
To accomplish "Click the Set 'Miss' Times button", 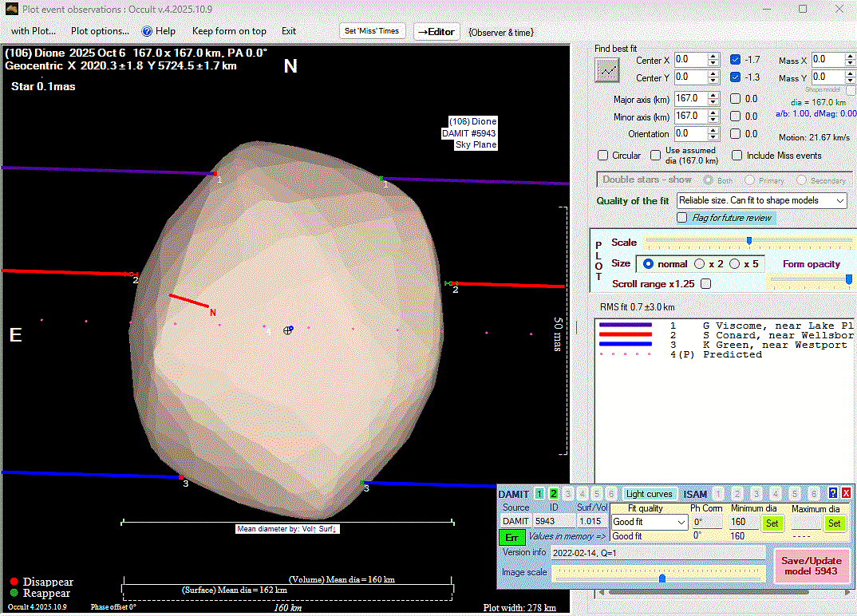I will (x=373, y=31).
